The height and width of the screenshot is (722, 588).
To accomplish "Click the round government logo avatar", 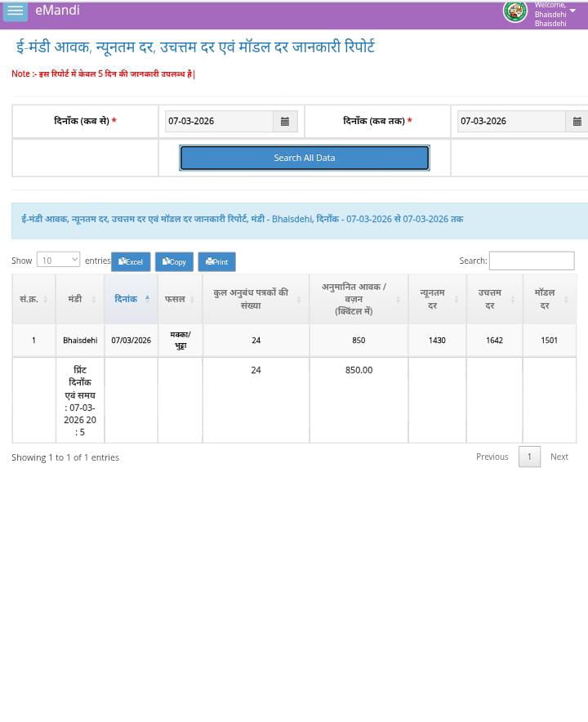I will tap(515, 11).
